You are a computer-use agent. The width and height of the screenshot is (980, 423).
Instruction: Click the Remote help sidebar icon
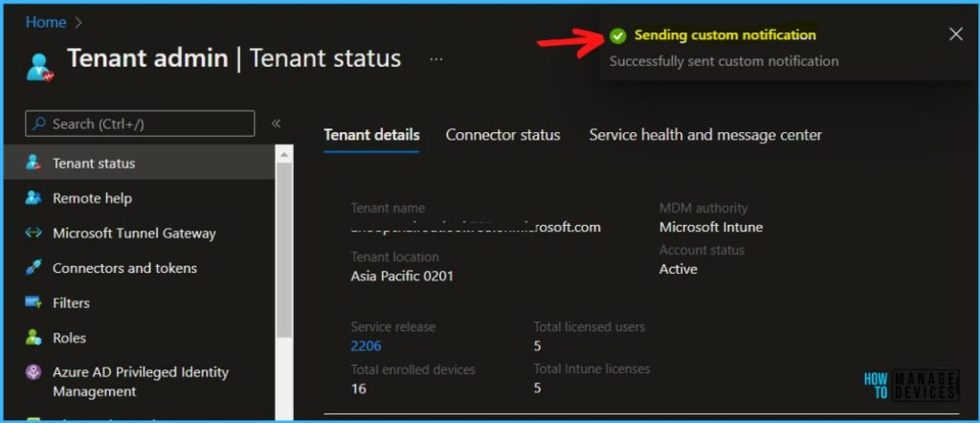pyautogui.click(x=33, y=198)
